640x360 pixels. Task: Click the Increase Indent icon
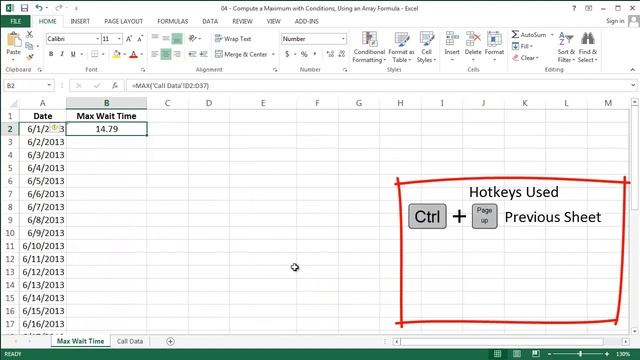pos(204,54)
